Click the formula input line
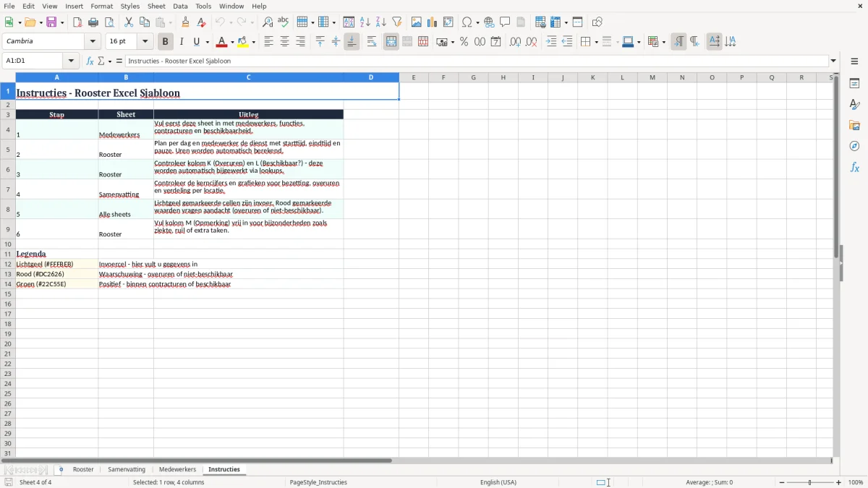The image size is (868, 488). coord(477,61)
